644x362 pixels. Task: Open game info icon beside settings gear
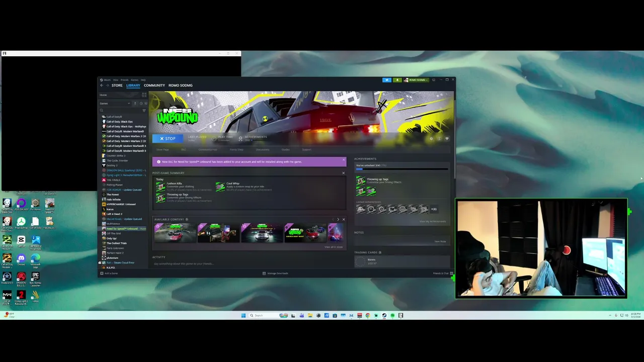pyautogui.click(x=439, y=139)
